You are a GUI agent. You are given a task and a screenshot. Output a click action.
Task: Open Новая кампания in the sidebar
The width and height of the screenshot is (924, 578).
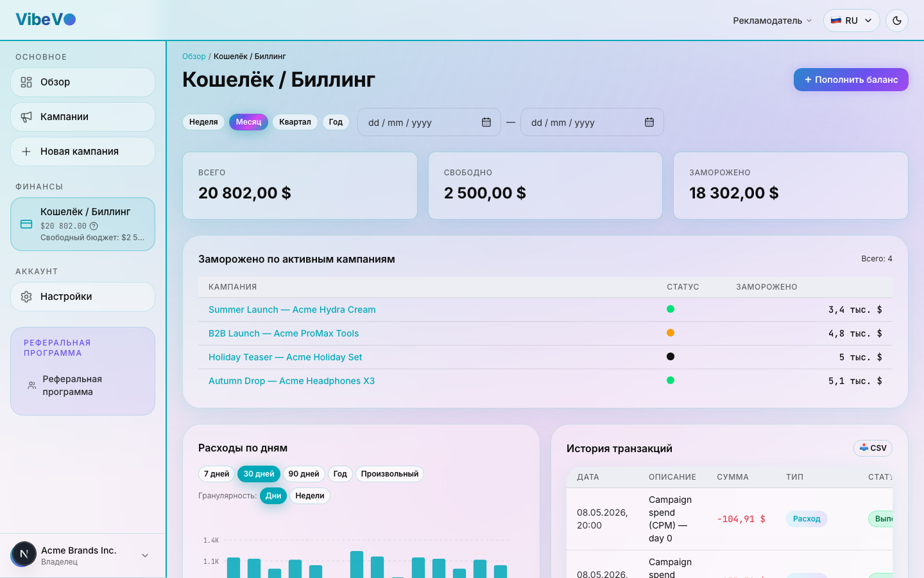tap(83, 152)
